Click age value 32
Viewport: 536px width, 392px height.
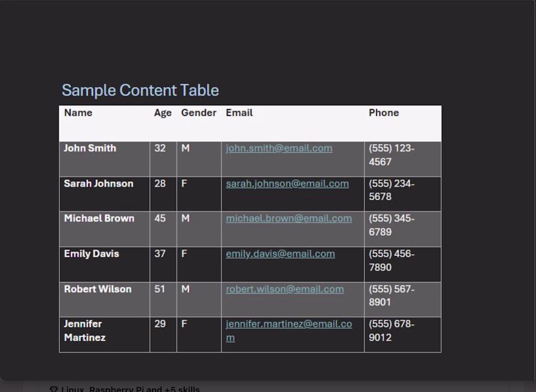pyautogui.click(x=160, y=149)
